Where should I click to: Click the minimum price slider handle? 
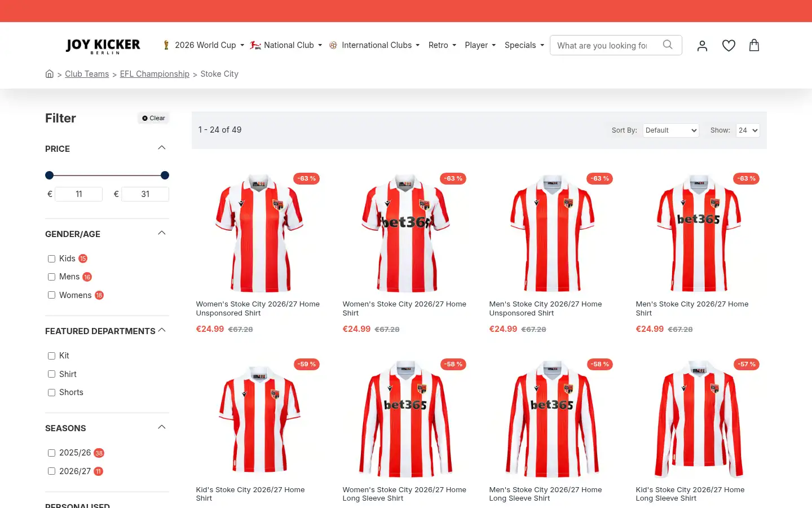(x=50, y=176)
